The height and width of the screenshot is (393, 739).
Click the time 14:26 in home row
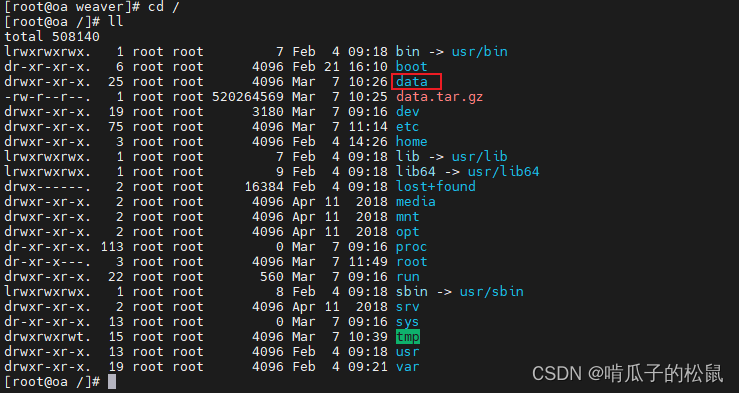368,142
